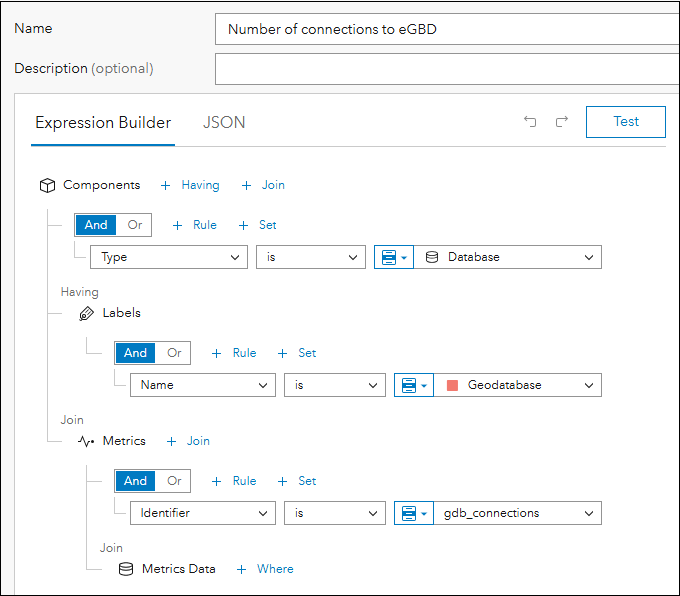Click the Description input field
Image resolution: width=680 pixels, height=596 pixels.
click(x=447, y=69)
